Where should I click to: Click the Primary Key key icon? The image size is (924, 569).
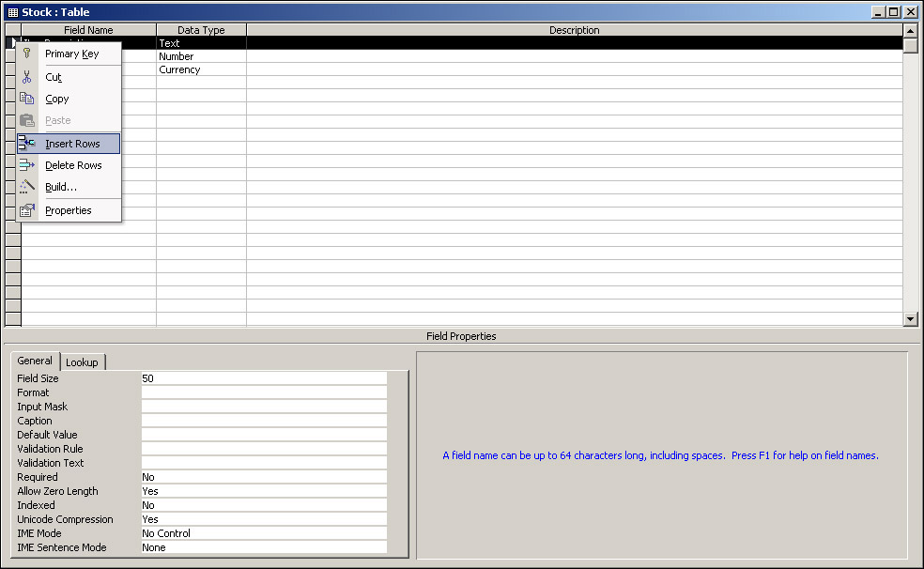[x=26, y=54]
